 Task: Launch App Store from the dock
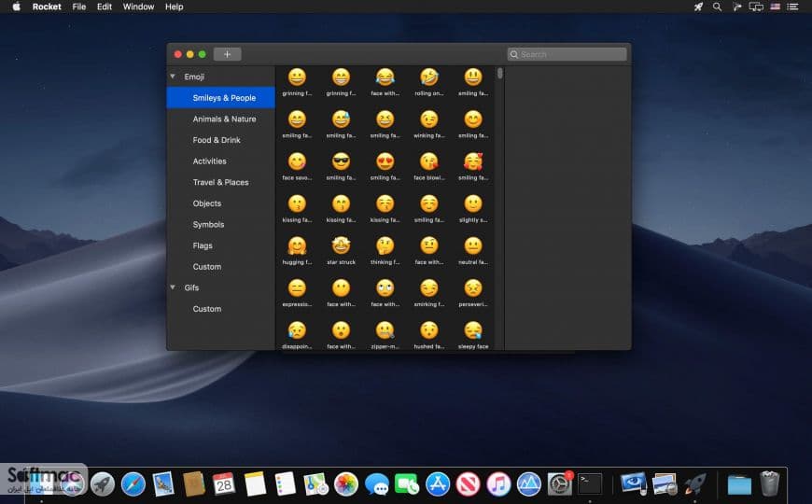click(x=438, y=484)
